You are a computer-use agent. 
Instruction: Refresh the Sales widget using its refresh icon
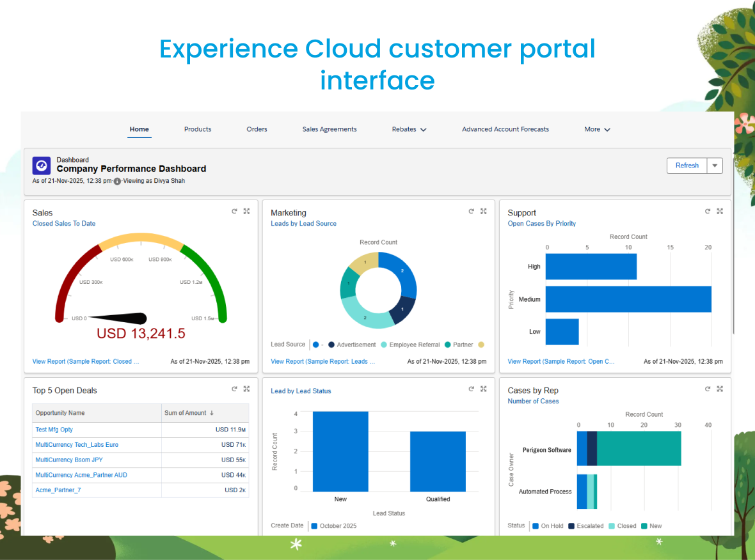[x=235, y=211]
